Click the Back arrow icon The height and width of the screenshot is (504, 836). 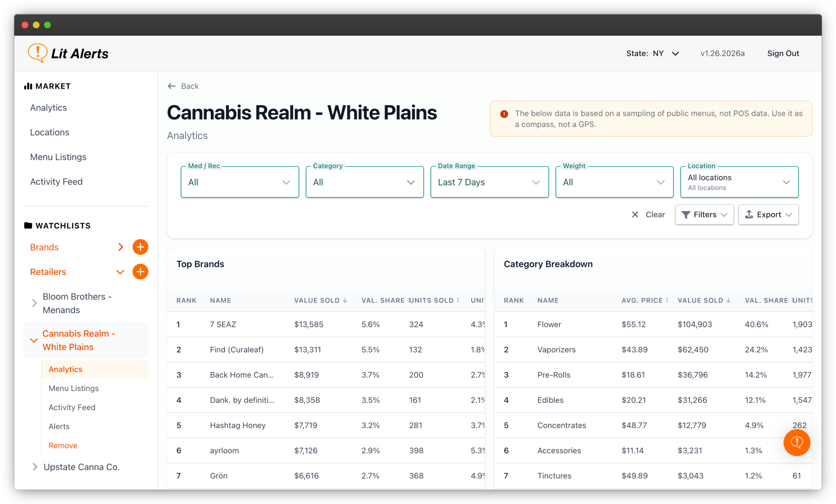click(172, 86)
